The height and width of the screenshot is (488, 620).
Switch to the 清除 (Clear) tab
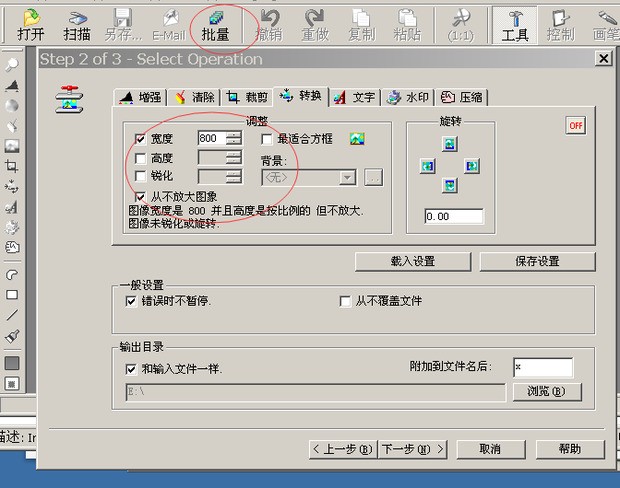click(195, 97)
